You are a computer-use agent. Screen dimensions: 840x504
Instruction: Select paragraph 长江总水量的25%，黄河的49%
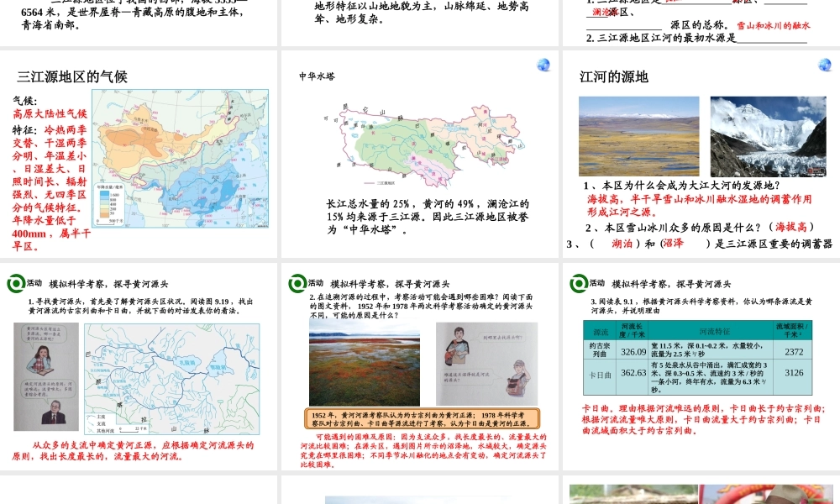[x=428, y=217]
